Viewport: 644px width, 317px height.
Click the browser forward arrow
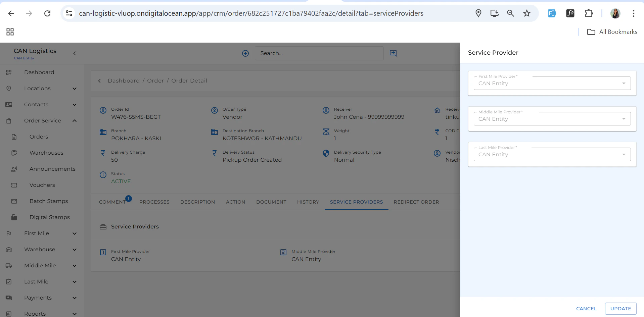pos(29,13)
